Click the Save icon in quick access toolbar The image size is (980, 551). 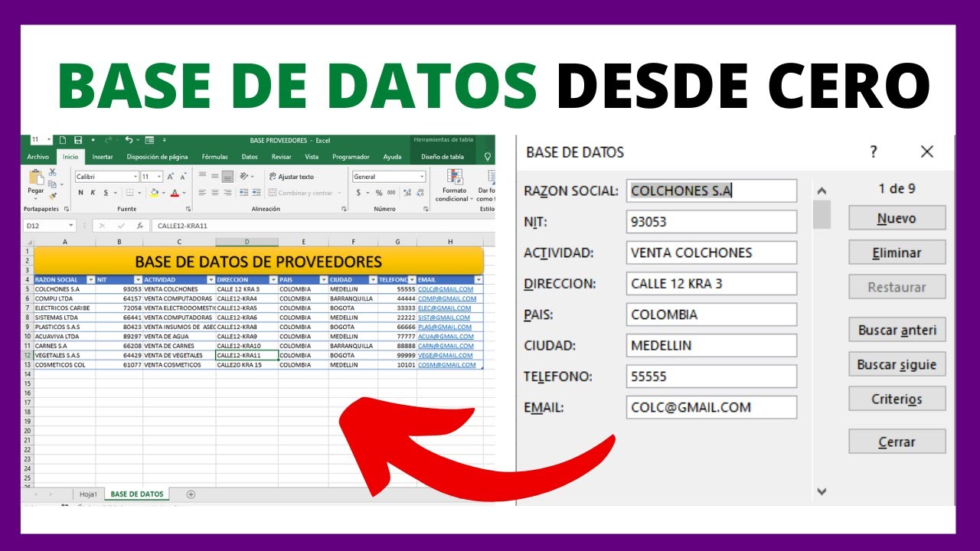point(78,140)
